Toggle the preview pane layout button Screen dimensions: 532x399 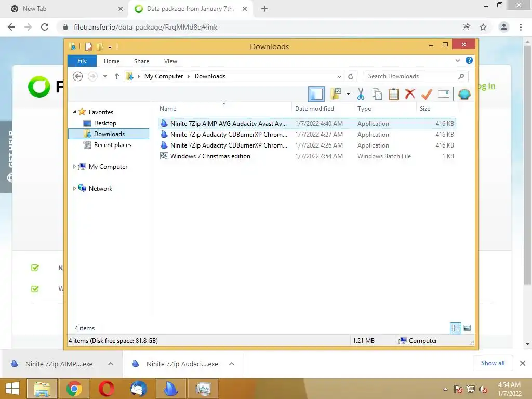(x=316, y=94)
